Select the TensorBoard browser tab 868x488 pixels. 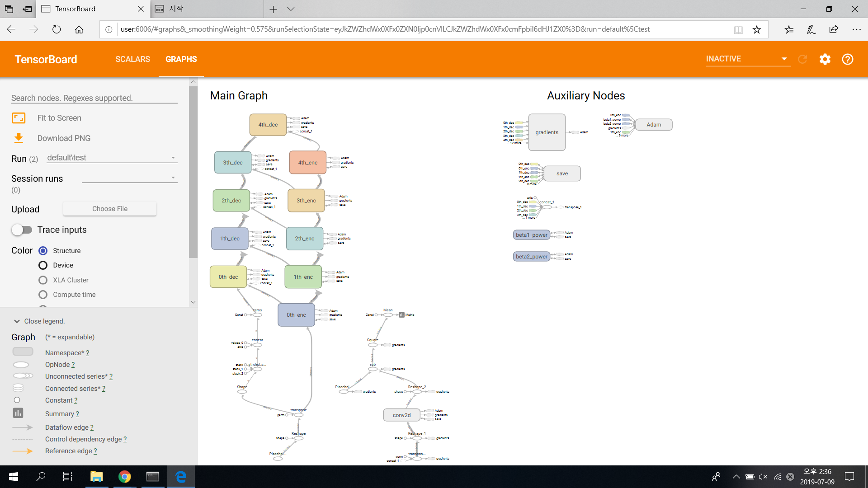pyautogui.click(x=93, y=9)
